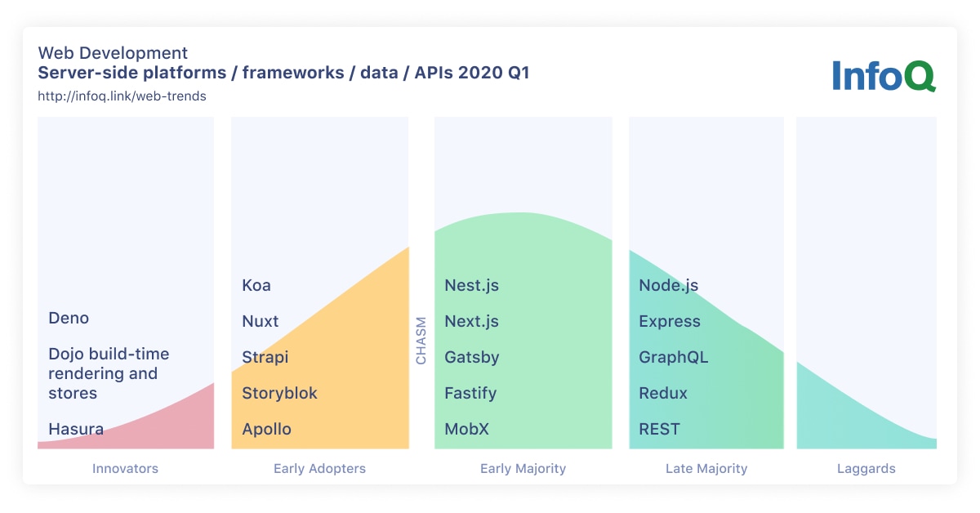The height and width of the screenshot is (513, 980).
Task: Click the GraphQL label
Action: 674,357
